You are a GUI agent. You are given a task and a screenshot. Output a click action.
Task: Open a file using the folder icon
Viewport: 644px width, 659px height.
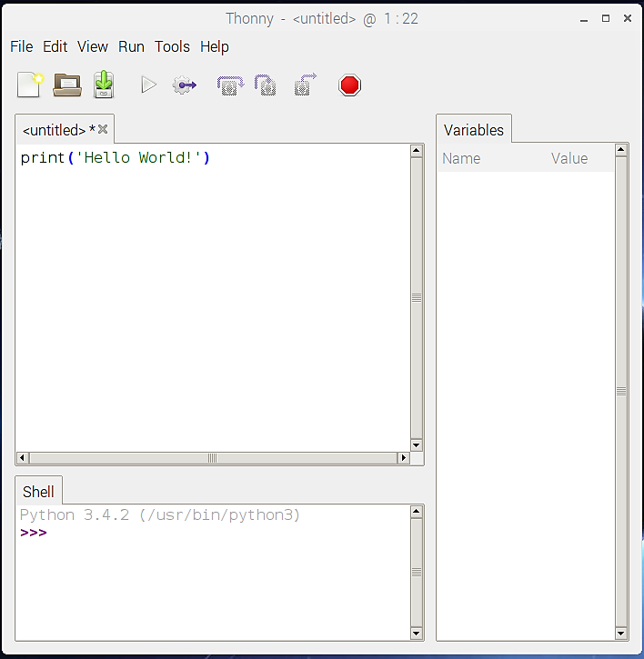tap(67, 85)
